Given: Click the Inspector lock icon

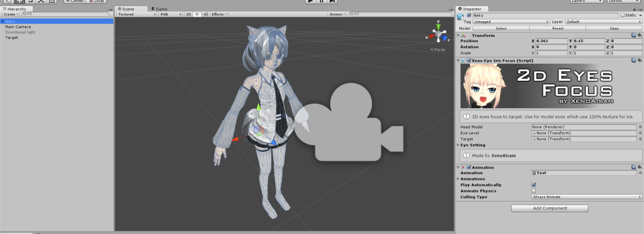Looking at the screenshot, I should pos(635,9).
